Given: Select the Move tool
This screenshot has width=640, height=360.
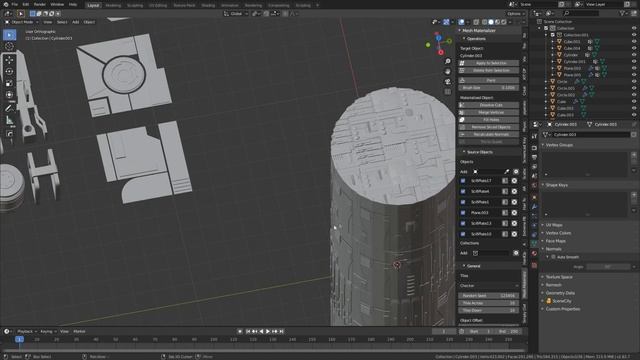Looking at the screenshot, I should pyautogui.click(x=9, y=60).
